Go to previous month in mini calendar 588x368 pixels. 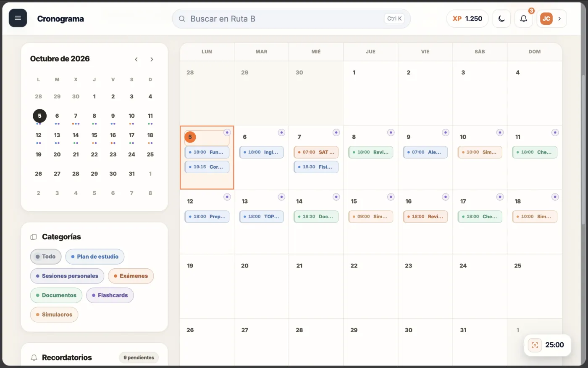(x=136, y=59)
